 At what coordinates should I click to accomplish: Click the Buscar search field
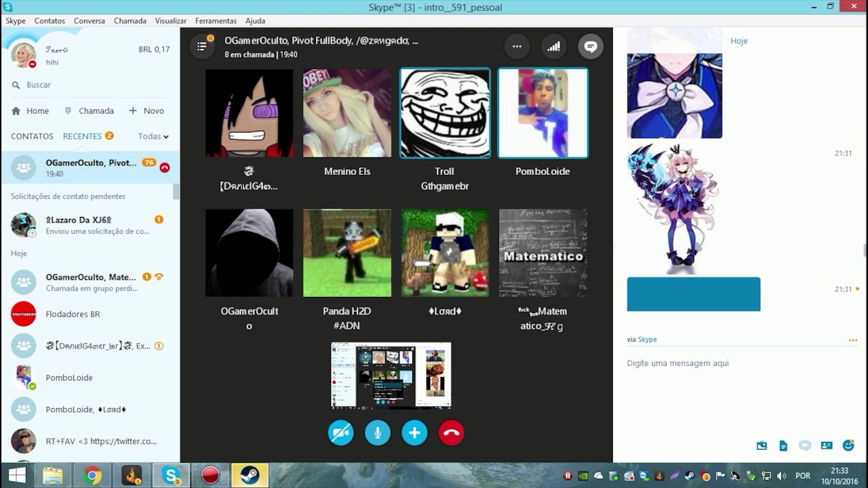coord(90,85)
